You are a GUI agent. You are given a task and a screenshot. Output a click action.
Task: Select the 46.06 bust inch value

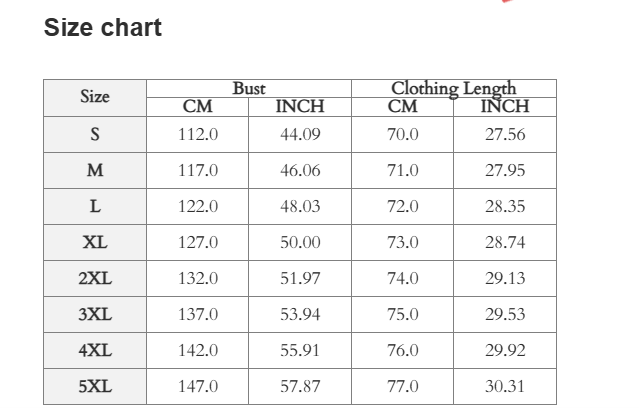tap(300, 171)
